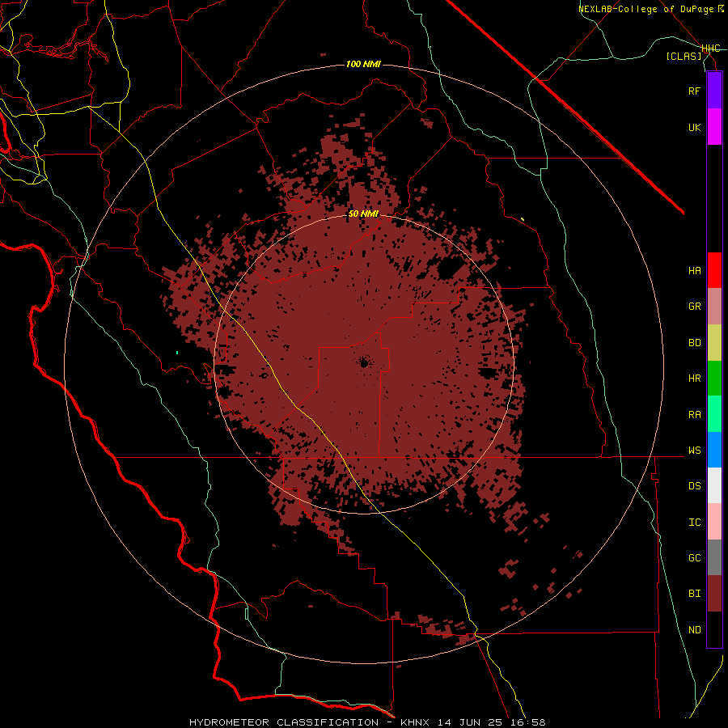Screen dimensions: 728x728
Task: Click the magenta UK color swatch
Action: [714, 127]
